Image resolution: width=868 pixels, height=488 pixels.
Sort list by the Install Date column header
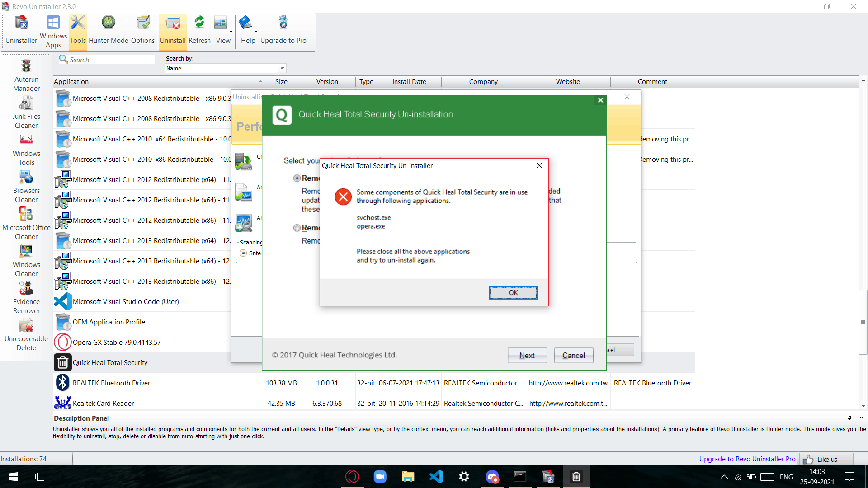click(409, 81)
